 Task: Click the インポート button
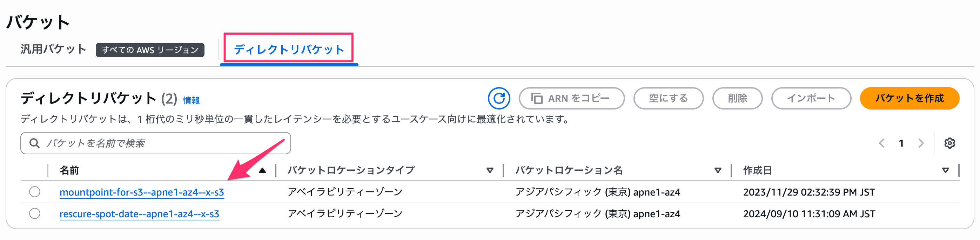[811, 98]
